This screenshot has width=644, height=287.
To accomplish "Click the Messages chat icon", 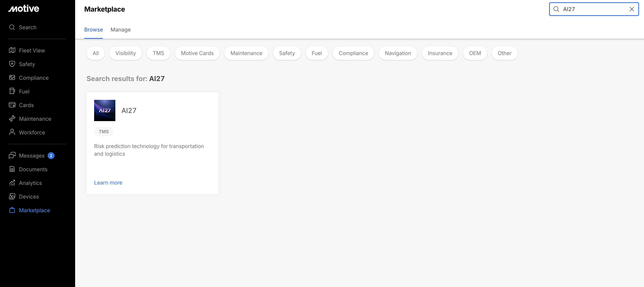I will (x=12, y=155).
